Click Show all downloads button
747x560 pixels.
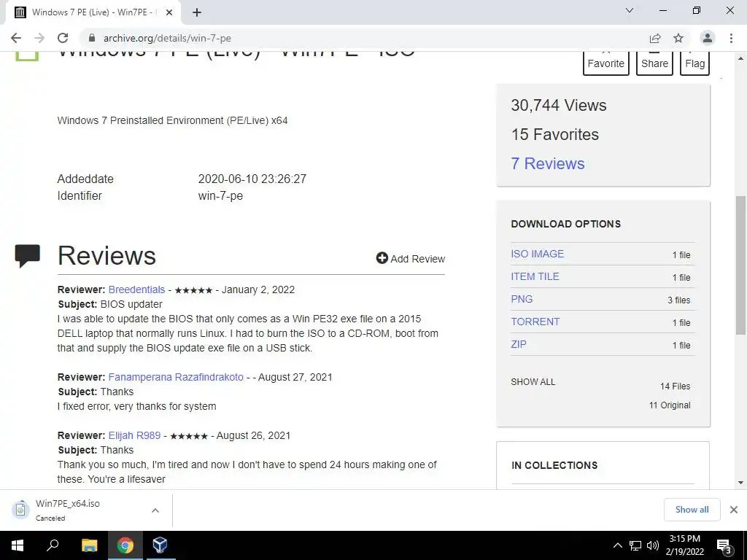(x=692, y=510)
